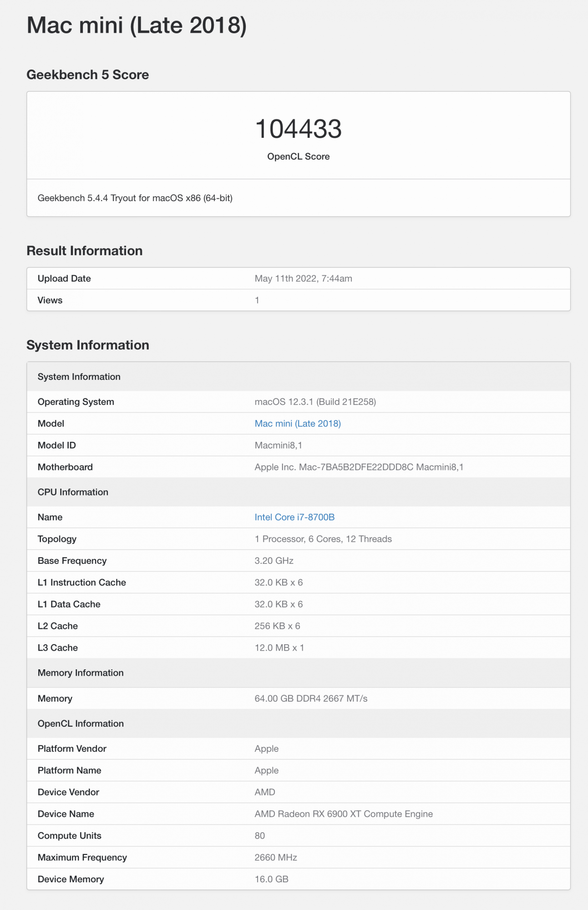Click the 'Maximum Frequency' label

[x=82, y=858]
